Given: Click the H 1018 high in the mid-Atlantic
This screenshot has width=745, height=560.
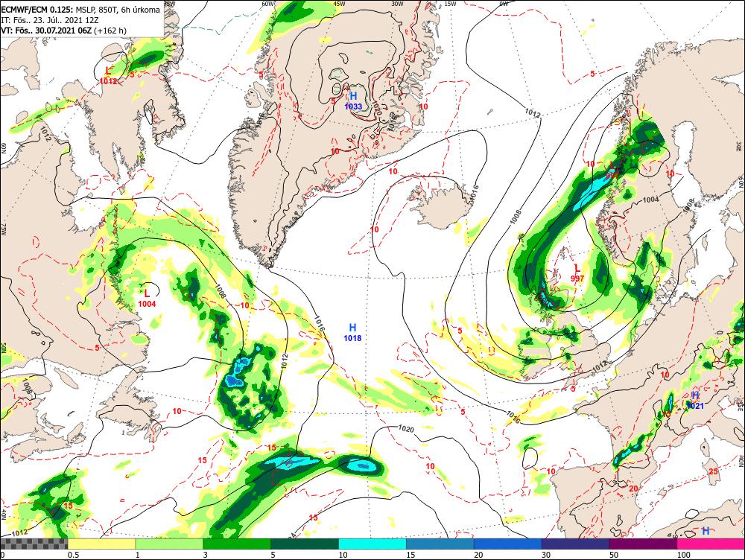Looking at the screenshot, I should (x=352, y=332).
